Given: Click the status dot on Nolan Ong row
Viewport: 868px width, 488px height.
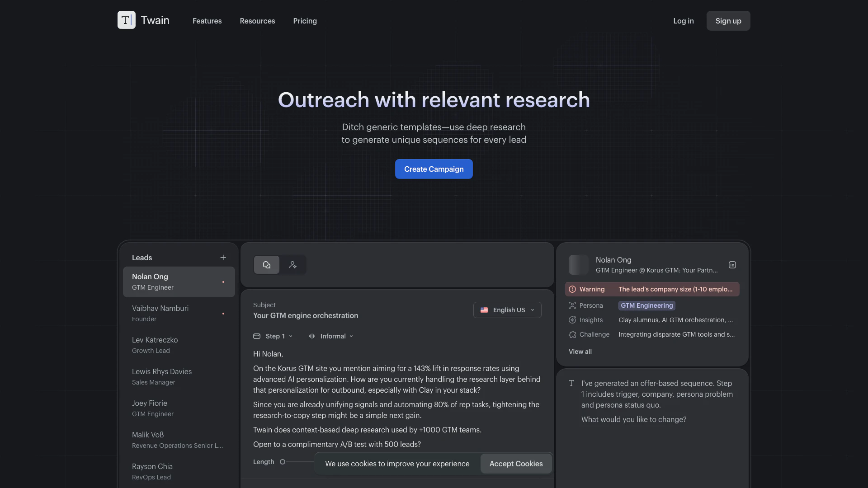Looking at the screenshot, I should coord(223,282).
